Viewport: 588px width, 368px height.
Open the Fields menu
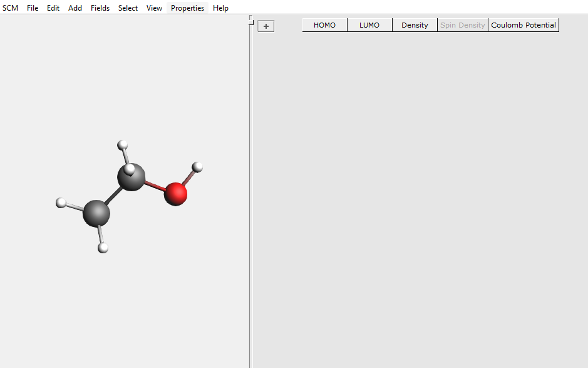tap(100, 8)
